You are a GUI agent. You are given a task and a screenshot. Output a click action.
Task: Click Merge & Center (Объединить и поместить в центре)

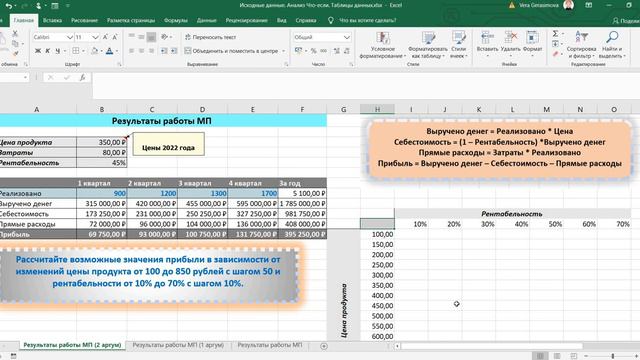pos(231,51)
